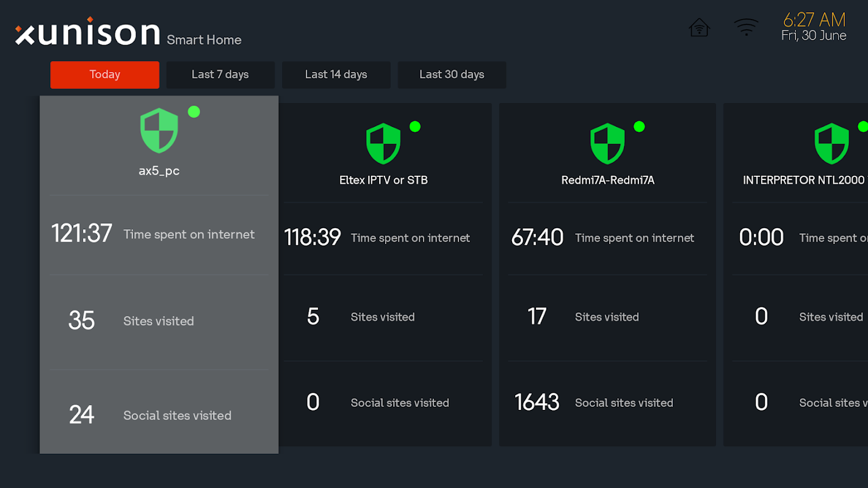Open Eltex IPTV sites visited row
Image resolution: width=868 pixels, height=488 pixels.
(x=383, y=317)
